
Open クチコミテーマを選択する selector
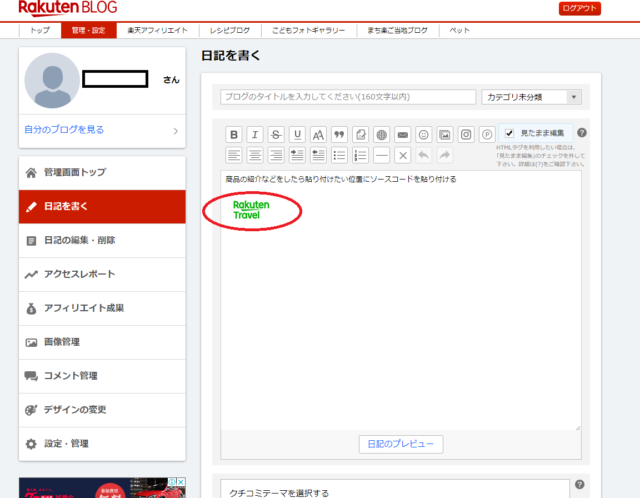[395, 489]
